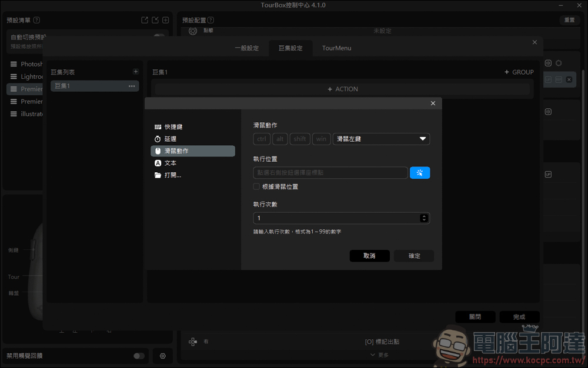This screenshot has height=368, width=588.
Task: Click the 執行位置 coordinate input field
Action: tap(330, 173)
